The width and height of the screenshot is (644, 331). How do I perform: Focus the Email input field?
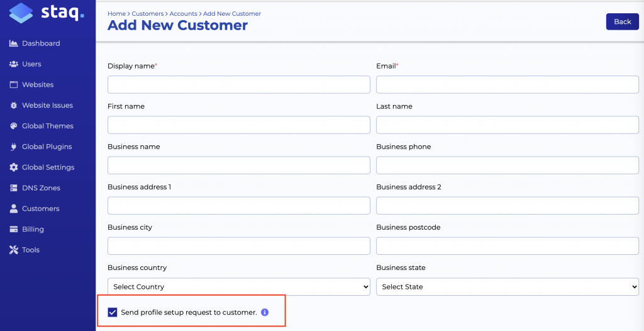pyautogui.click(x=507, y=84)
